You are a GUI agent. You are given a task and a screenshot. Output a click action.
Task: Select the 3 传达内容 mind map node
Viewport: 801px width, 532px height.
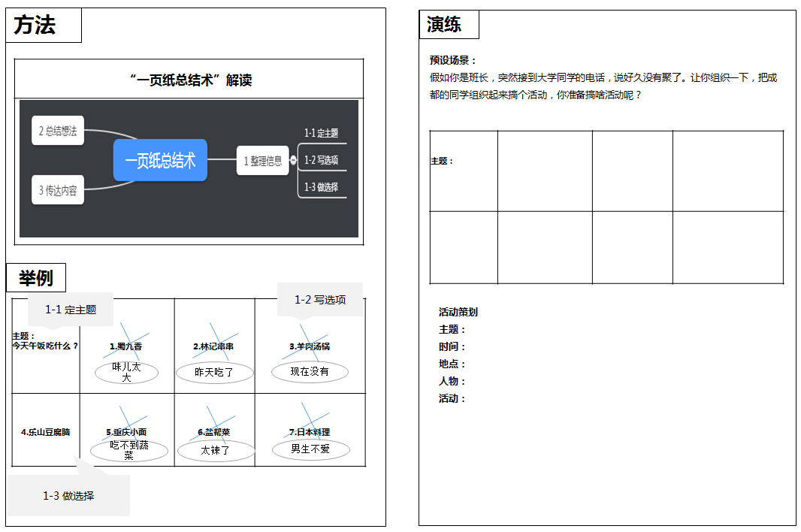pyautogui.click(x=58, y=190)
